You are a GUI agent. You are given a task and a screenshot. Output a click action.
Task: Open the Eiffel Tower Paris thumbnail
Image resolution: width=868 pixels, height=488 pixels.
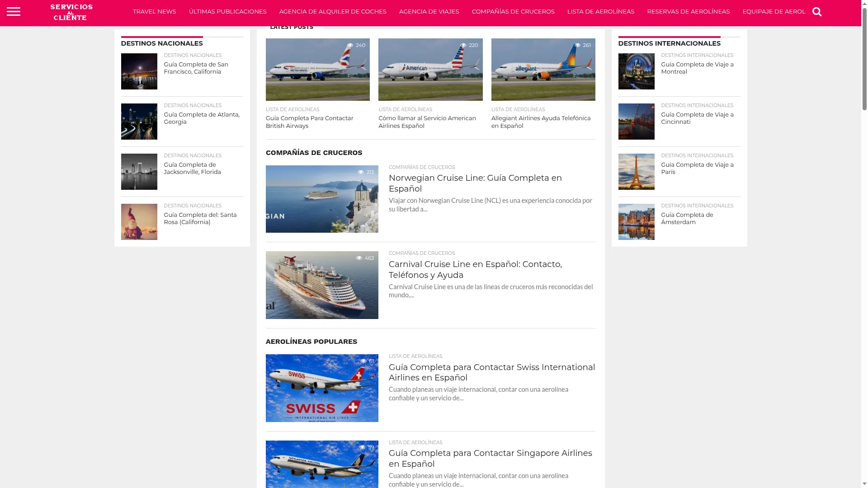tap(637, 172)
